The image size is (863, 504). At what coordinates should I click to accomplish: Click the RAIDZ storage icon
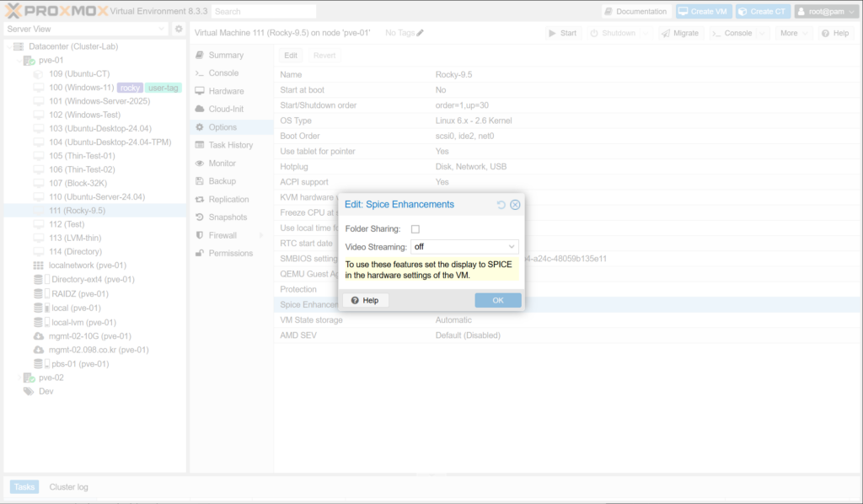(39, 294)
